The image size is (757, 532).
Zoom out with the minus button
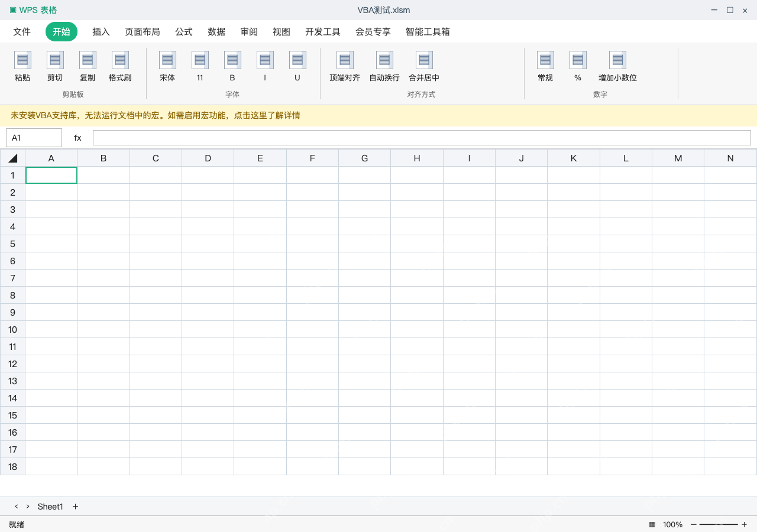tap(693, 524)
